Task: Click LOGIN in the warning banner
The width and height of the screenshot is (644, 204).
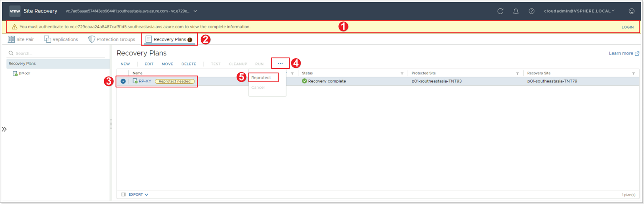Action: [628, 27]
